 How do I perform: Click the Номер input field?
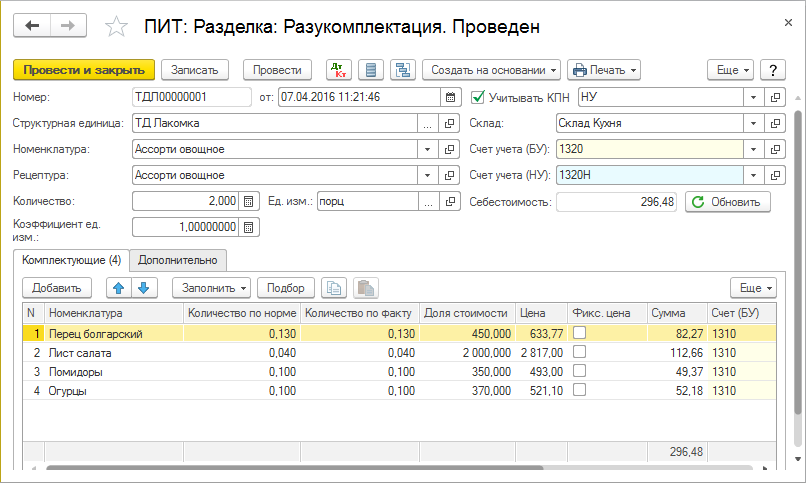191,97
